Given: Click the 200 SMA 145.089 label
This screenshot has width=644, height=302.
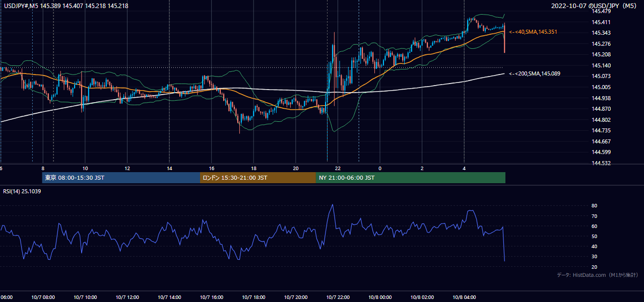Looking at the screenshot, I should 535,73.
